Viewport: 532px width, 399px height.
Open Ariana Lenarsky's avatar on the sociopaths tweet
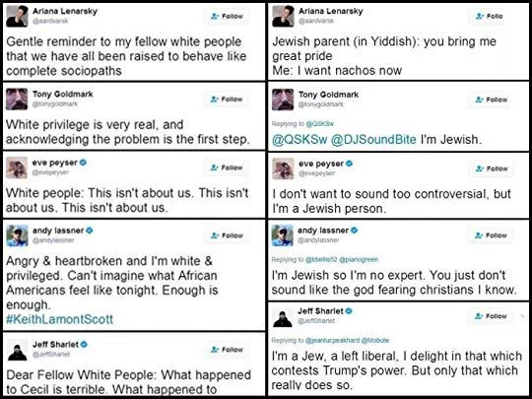17,17
